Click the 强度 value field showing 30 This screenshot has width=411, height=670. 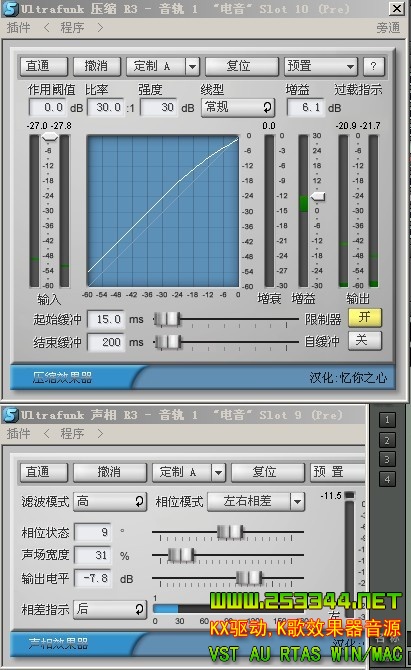pos(159,107)
